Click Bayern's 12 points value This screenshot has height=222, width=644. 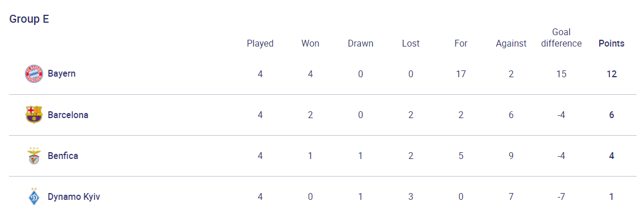(x=612, y=74)
